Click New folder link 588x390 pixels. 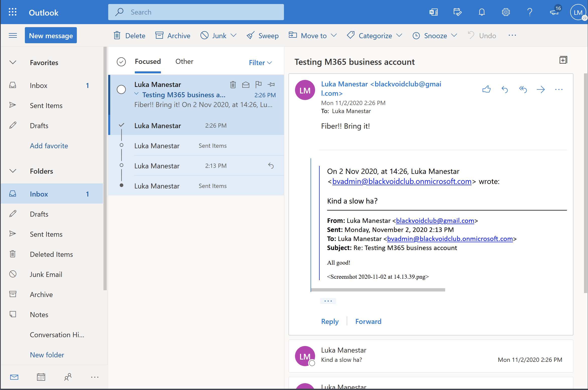[47, 355]
